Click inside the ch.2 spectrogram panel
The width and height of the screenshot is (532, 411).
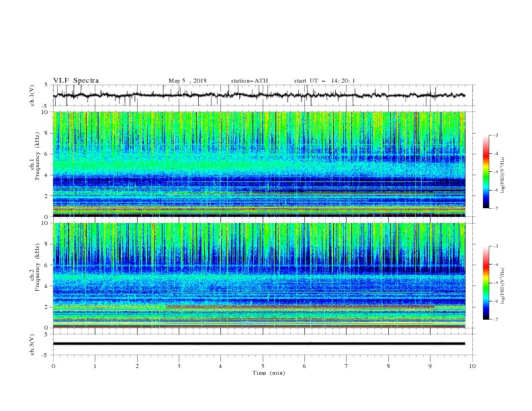coord(259,275)
